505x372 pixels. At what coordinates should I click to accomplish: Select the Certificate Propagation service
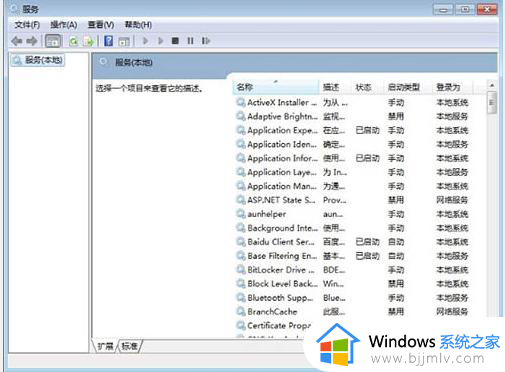click(x=274, y=325)
